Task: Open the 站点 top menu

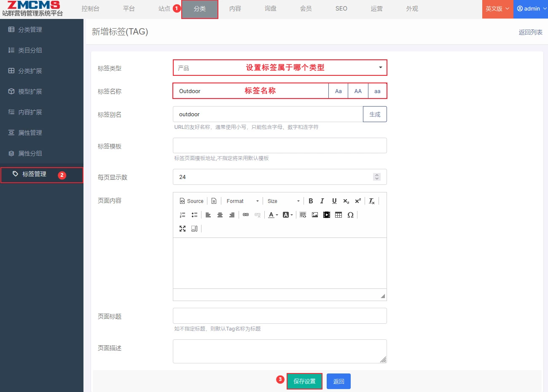Action: [164, 9]
